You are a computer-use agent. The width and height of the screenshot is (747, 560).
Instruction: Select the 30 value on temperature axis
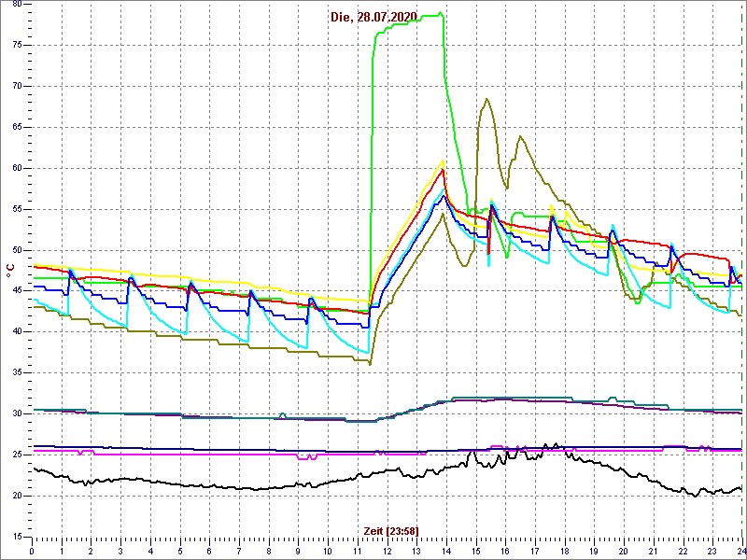click(16, 413)
